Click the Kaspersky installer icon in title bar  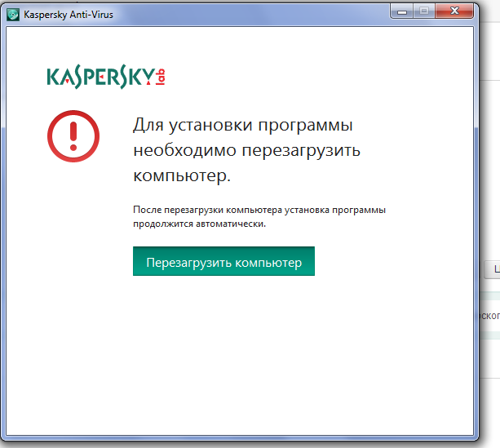click(13, 15)
